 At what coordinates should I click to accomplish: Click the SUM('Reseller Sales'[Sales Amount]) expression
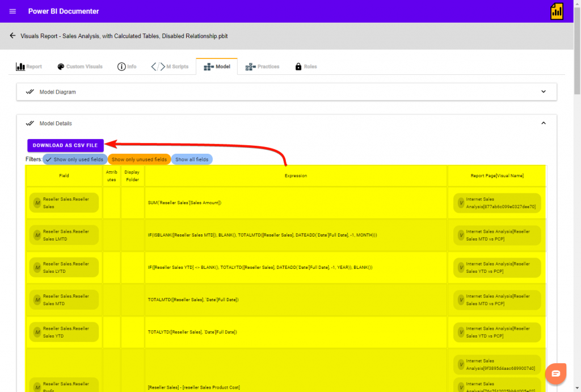(x=184, y=203)
